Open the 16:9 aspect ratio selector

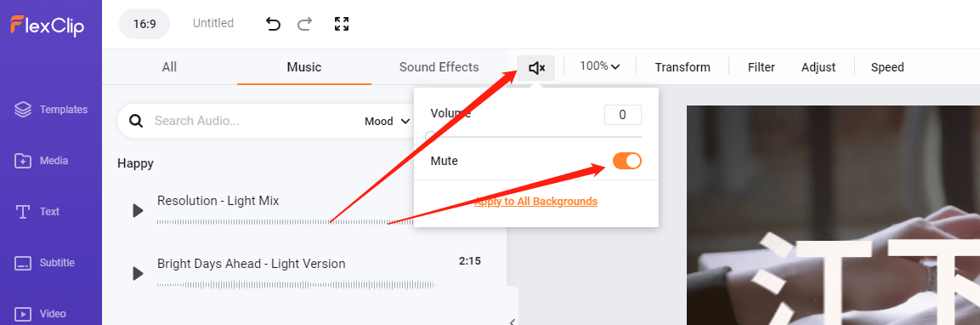tap(144, 25)
